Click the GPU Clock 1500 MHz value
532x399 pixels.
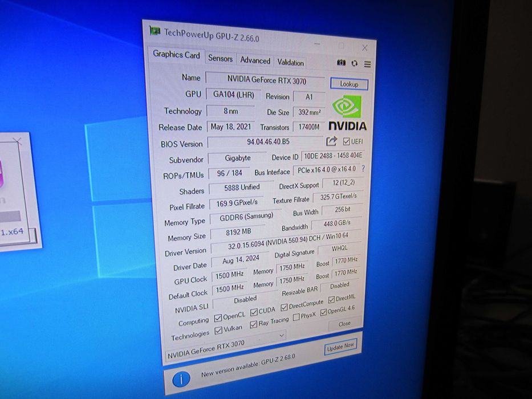tap(229, 275)
